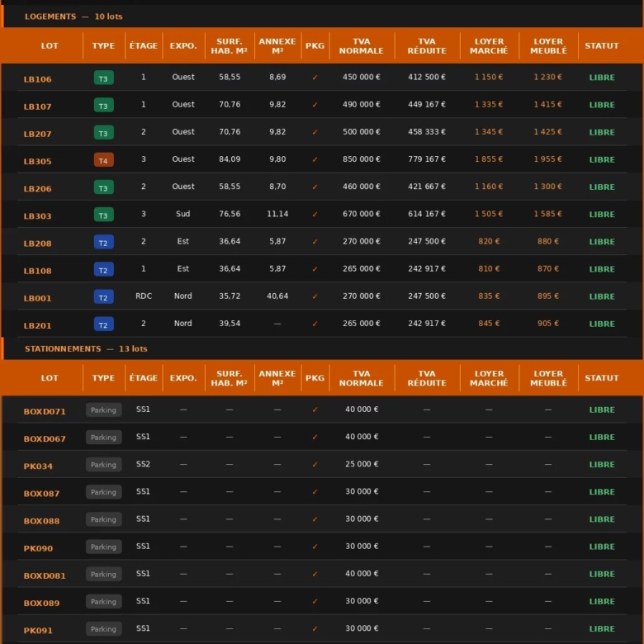The width and height of the screenshot is (644, 644).
Task: Select the Parking badge for BOX088
Action: (103, 519)
